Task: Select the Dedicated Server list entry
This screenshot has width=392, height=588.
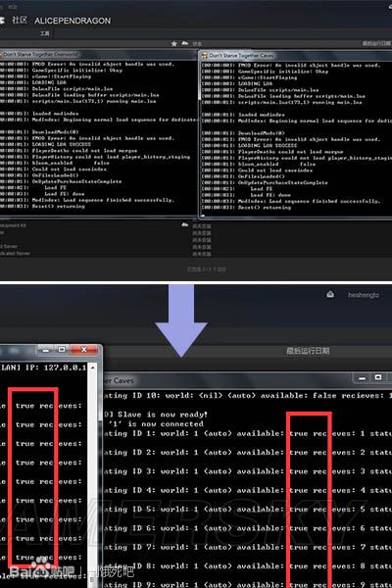Action: [x=15, y=253]
